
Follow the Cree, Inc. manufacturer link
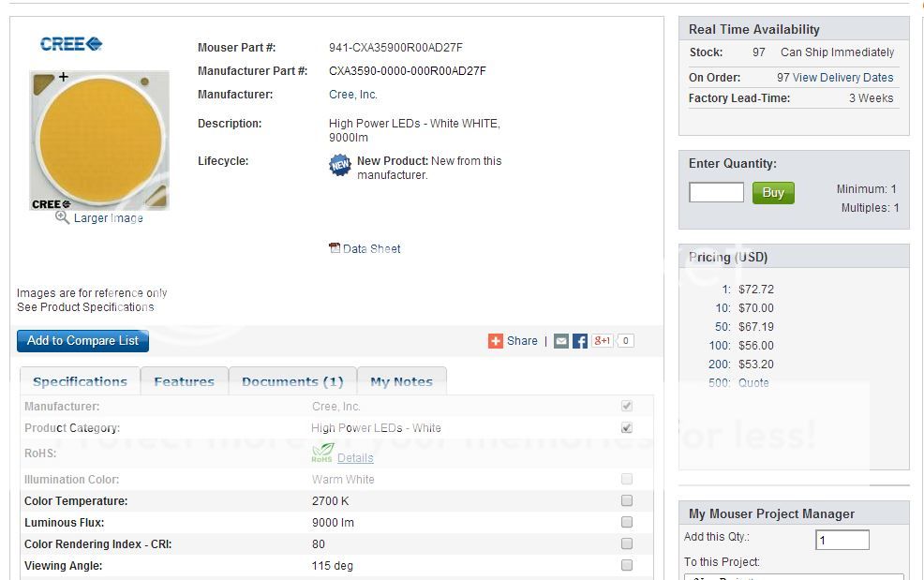pos(353,95)
